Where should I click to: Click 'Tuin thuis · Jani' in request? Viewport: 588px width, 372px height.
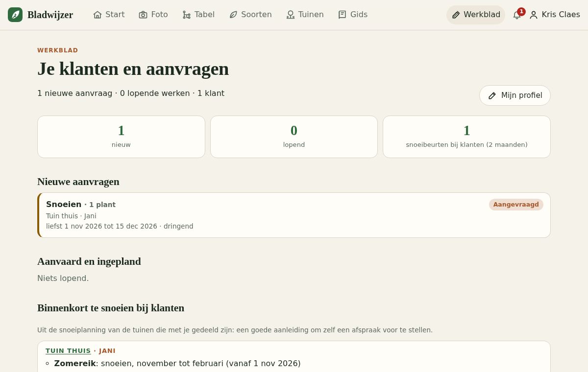71,216
